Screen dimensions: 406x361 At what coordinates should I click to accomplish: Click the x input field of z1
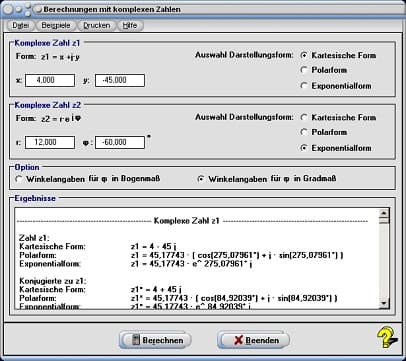[50, 80]
